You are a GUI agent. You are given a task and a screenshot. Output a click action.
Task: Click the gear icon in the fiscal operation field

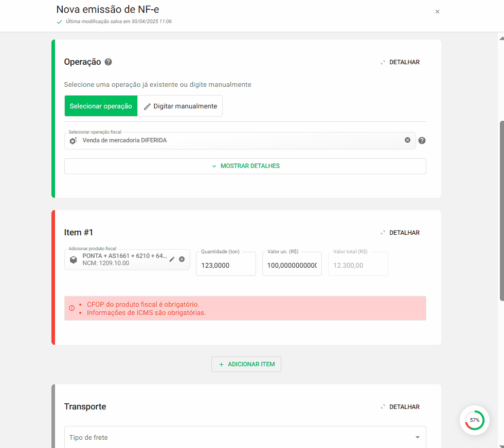(73, 140)
